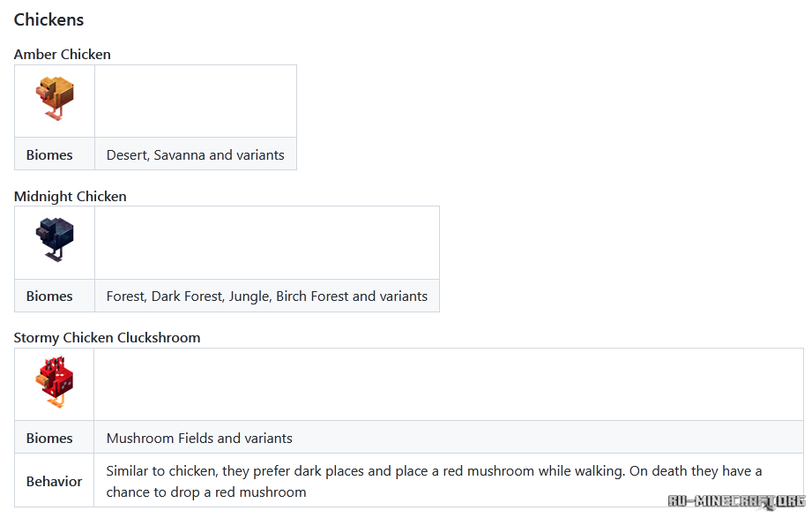Viewport: 812px width, 518px height.
Task: Click the Desert, Savanna and variants text
Action: click(x=195, y=155)
